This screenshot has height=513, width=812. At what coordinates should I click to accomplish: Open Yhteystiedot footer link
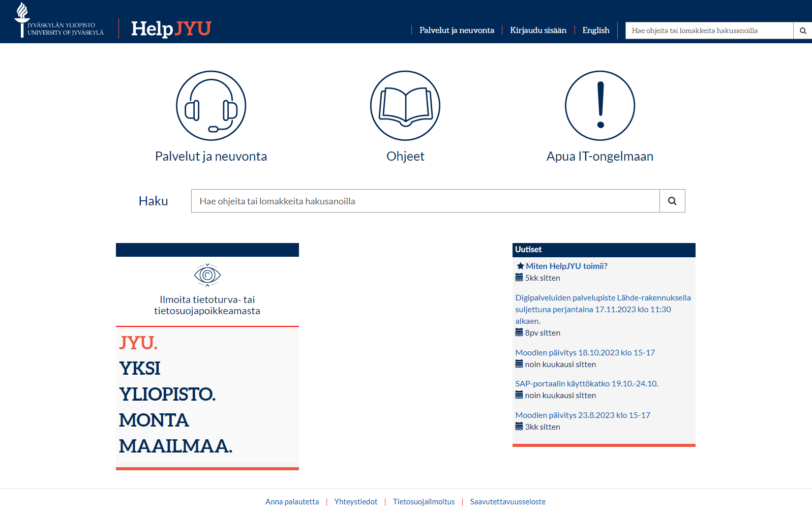pyautogui.click(x=356, y=502)
